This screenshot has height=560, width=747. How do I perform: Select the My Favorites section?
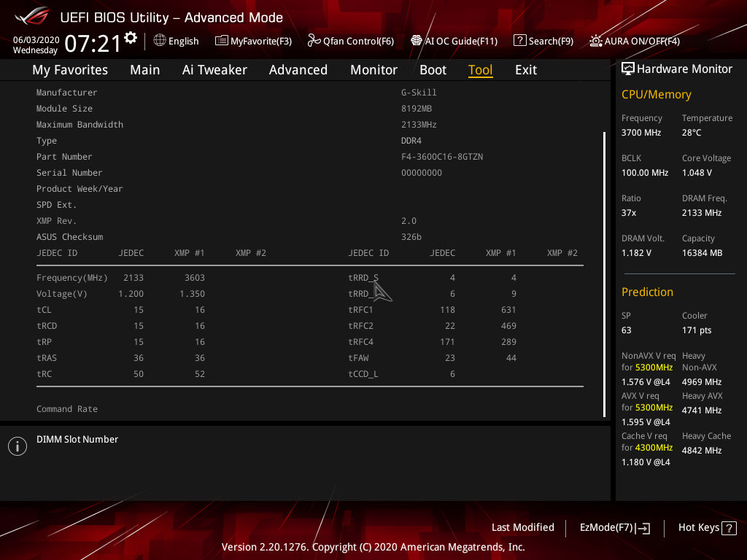(69, 69)
